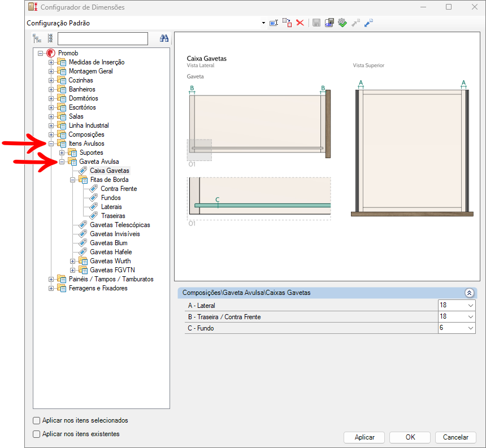
Task: Collapse the Caixas Gavetas properties section chevron
Action: pyautogui.click(x=469, y=293)
